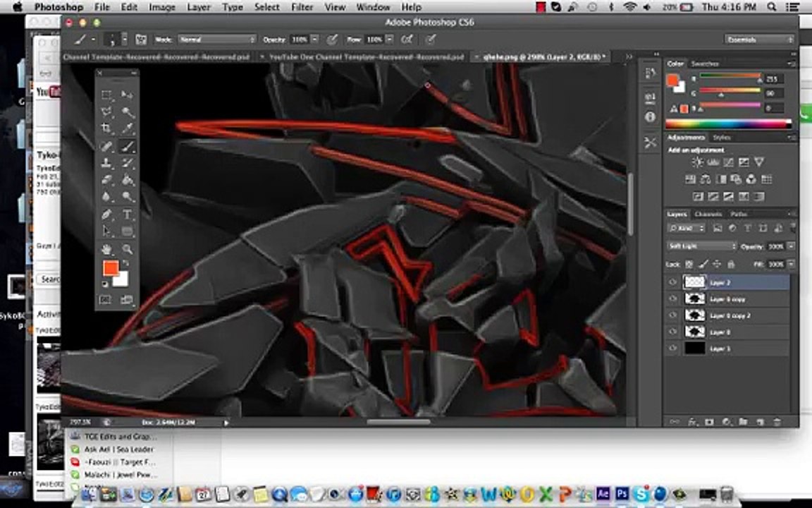Select the Lasso tool
Image resolution: width=812 pixels, height=508 pixels.
(106, 112)
